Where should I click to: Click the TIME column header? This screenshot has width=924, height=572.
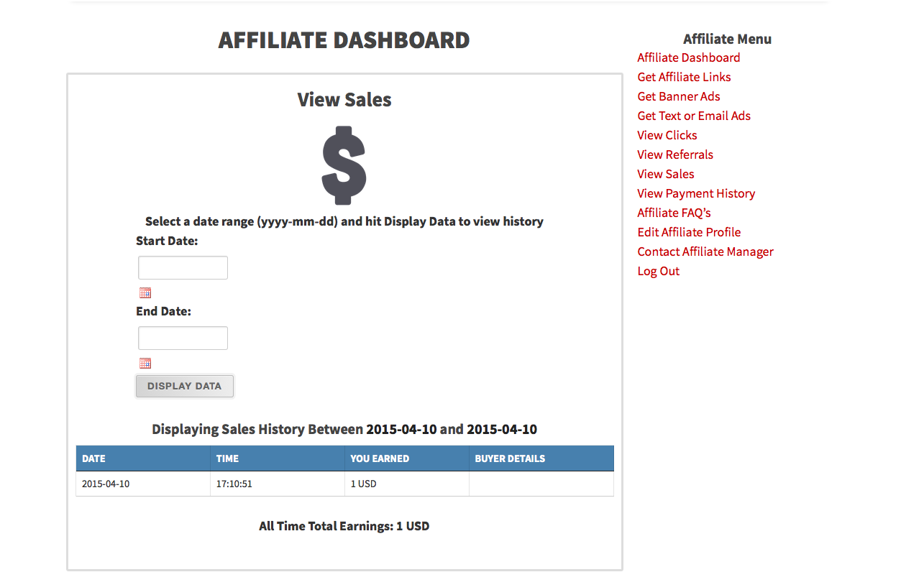point(278,458)
